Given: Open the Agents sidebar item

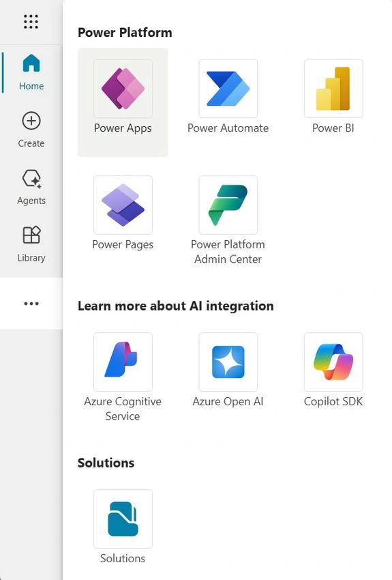Looking at the screenshot, I should tap(31, 187).
